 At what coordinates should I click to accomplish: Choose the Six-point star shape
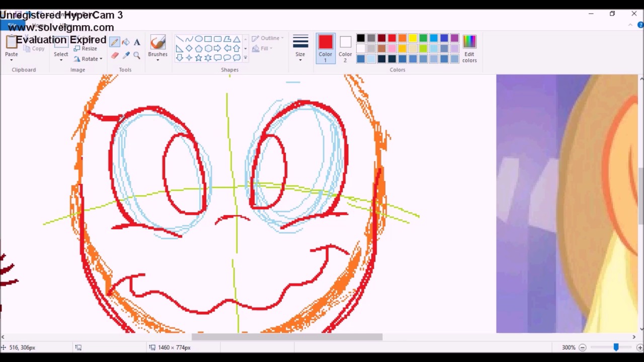(x=208, y=57)
